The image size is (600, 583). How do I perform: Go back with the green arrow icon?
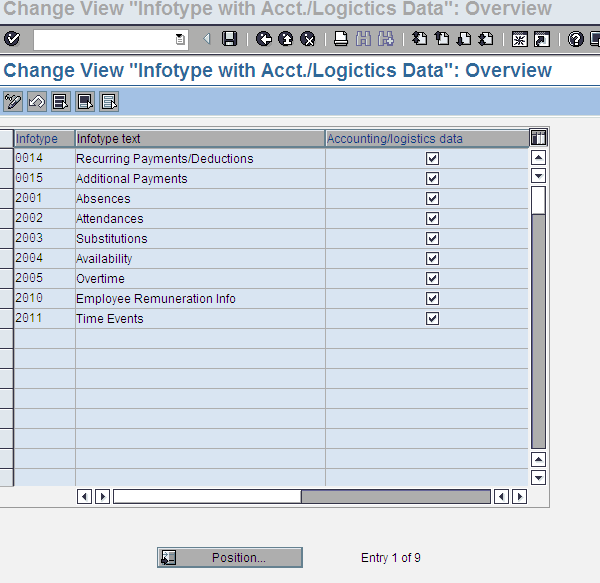[264, 39]
